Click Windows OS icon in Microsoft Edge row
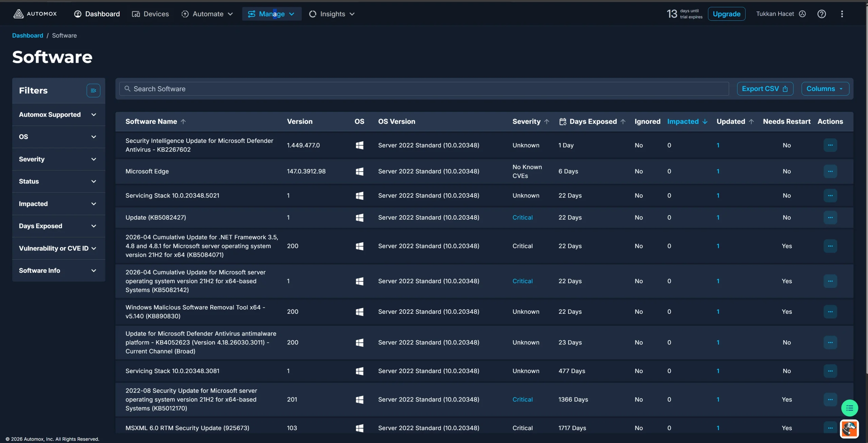This screenshot has width=868, height=443. pyautogui.click(x=359, y=171)
